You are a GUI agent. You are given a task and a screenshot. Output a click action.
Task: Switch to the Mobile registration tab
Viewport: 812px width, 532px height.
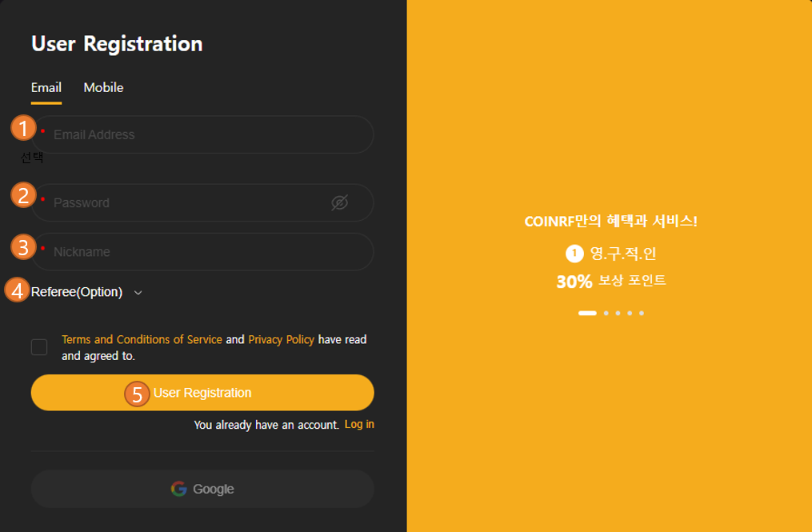[103, 87]
